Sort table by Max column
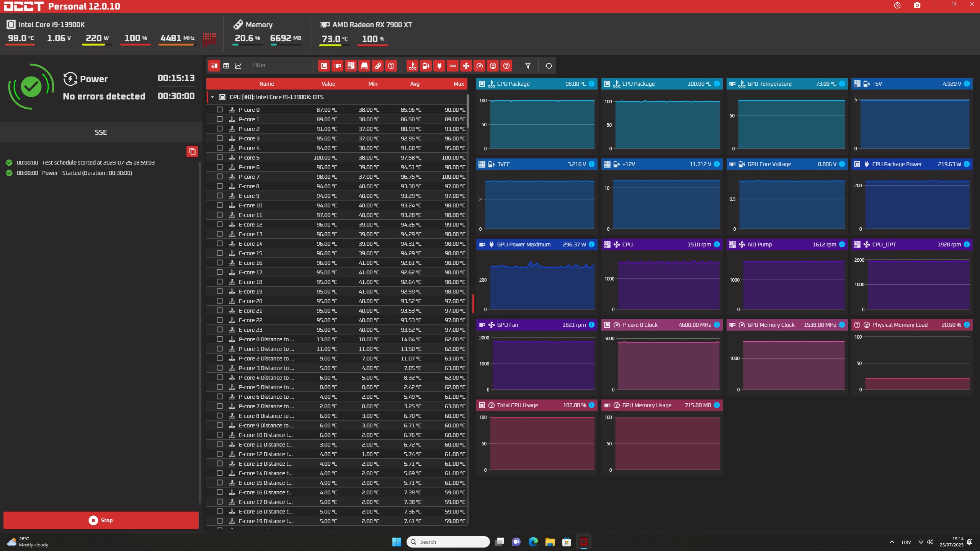Image resolution: width=980 pixels, height=551 pixels. 459,84
